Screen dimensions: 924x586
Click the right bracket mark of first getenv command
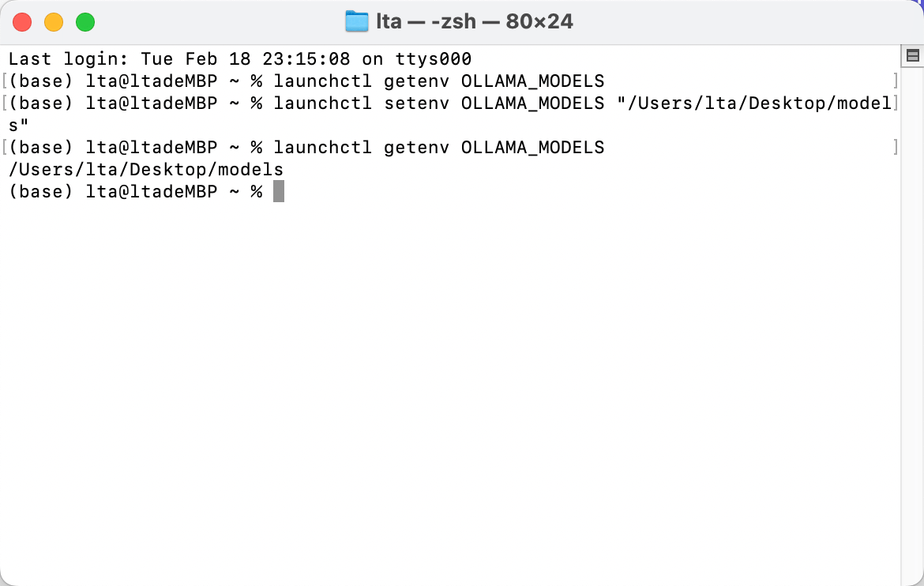pos(895,81)
